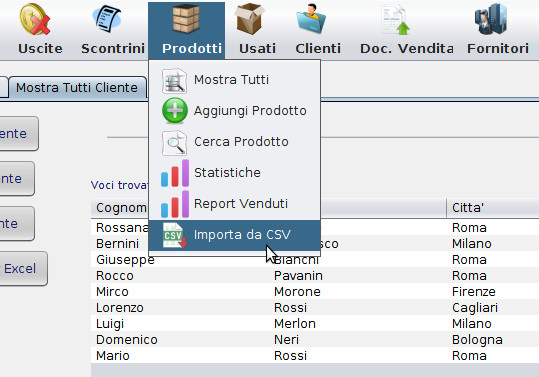
Task: Open the Fornitori building icon
Action: (491, 19)
